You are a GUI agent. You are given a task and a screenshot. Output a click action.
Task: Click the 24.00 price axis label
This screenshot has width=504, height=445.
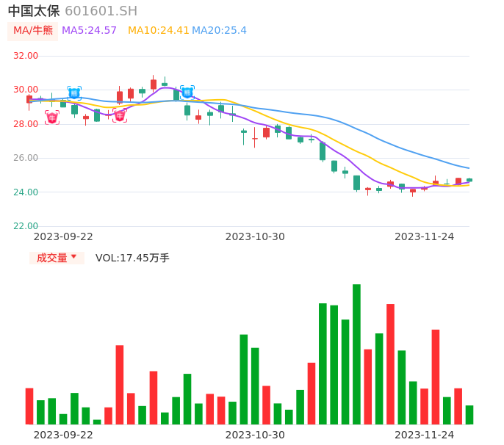click(26, 192)
